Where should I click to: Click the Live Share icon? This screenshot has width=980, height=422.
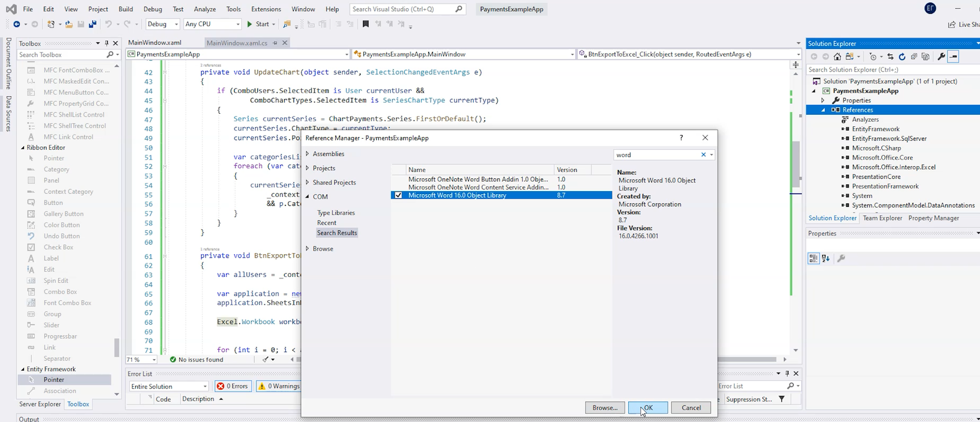[952, 24]
